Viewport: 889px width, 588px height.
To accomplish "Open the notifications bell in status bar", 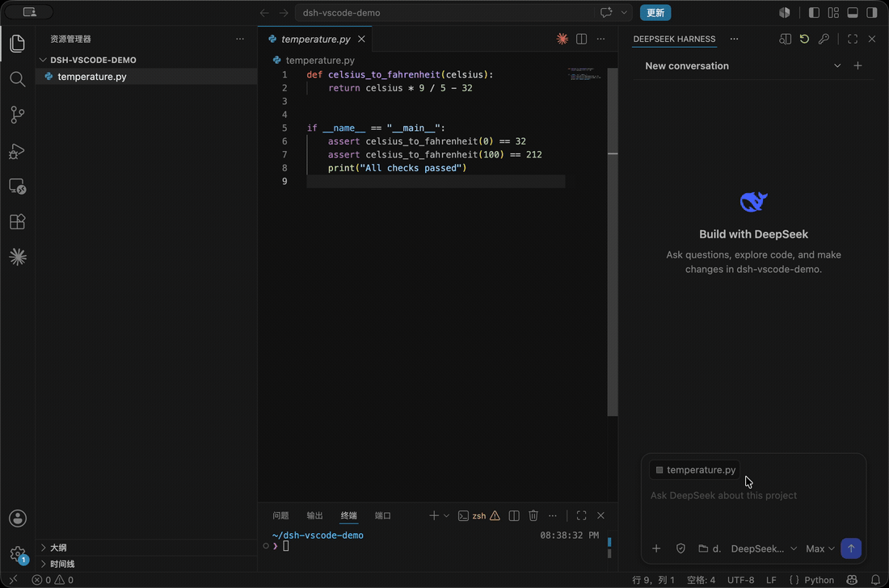I will click(875, 579).
